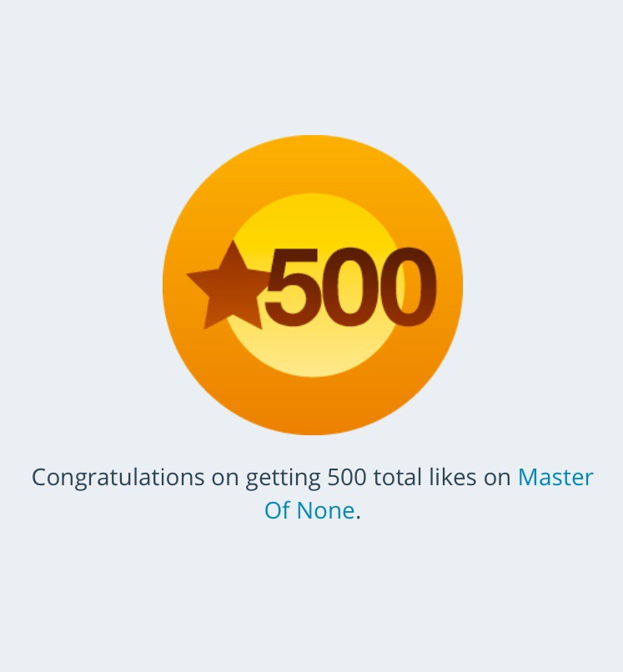This screenshot has height=672, width=623.
Task: Click the word None in the link
Action: pyautogui.click(x=325, y=510)
